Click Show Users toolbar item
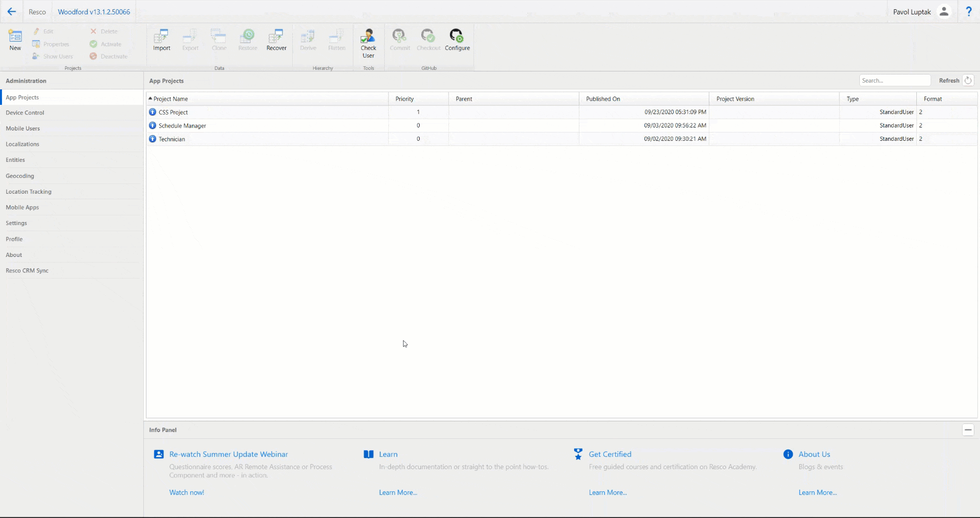980x518 pixels. coord(52,57)
